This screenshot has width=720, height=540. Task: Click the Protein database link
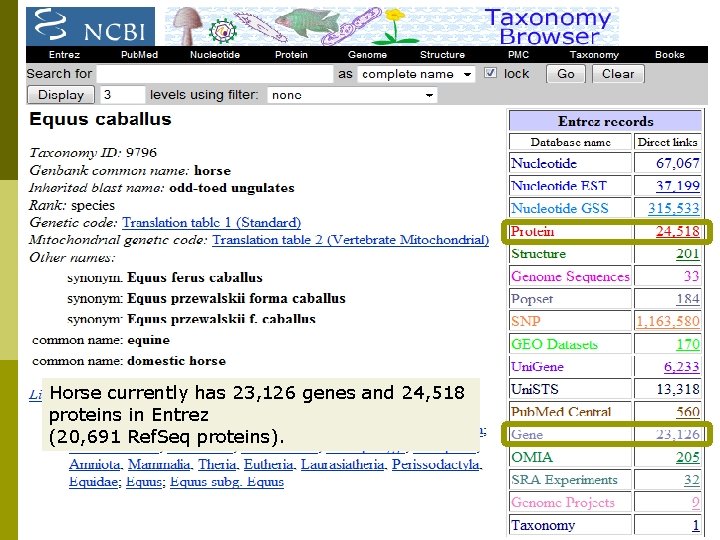(533, 231)
